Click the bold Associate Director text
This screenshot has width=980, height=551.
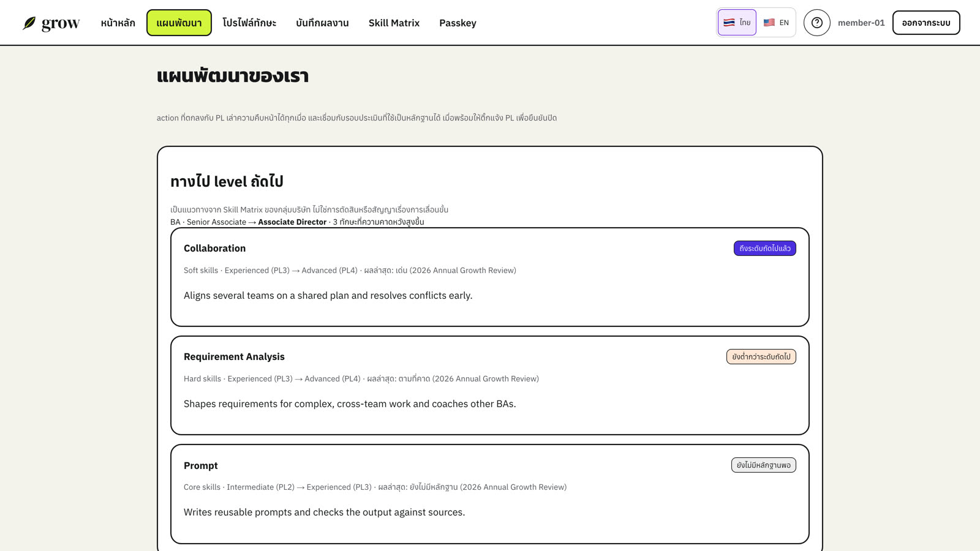click(x=292, y=222)
